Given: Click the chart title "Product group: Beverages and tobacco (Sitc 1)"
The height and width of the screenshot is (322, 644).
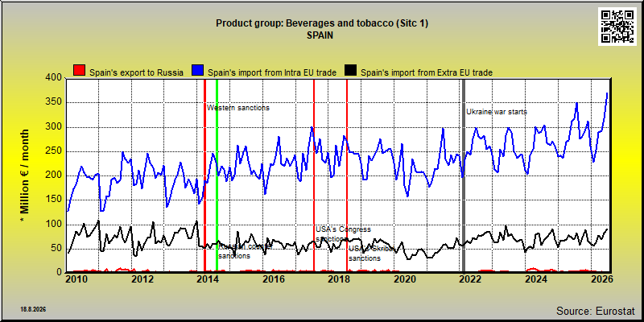Looking at the screenshot, I should tap(322, 23).
